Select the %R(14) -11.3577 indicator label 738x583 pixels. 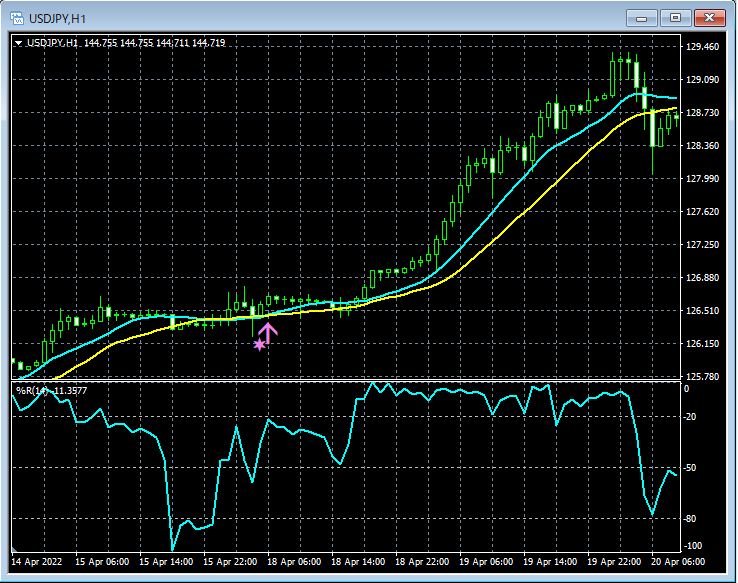point(52,391)
